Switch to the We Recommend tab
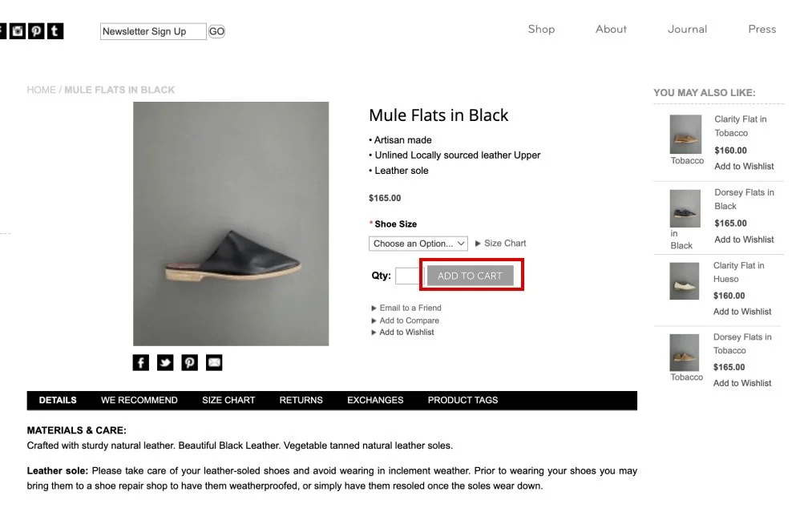This screenshot has width=812, height=520. tap(139, 401)
